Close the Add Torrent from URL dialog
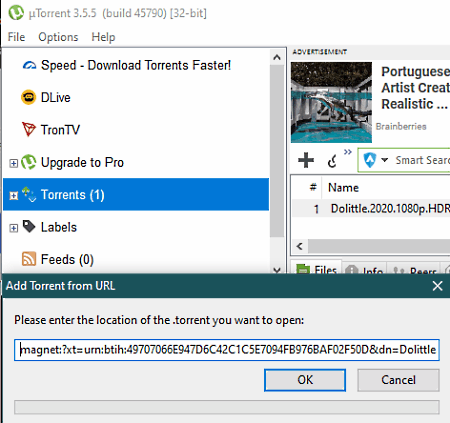This screenshot has height=423, width=450. point(437,286)
